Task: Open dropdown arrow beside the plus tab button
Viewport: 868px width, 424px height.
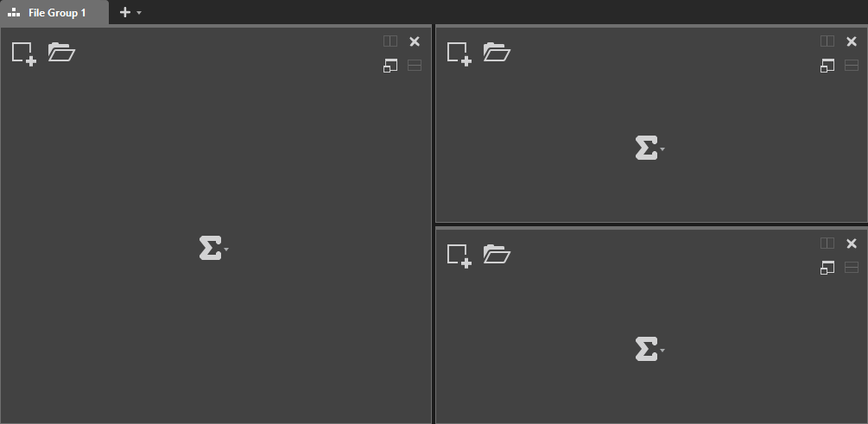Action: (139, 12)
